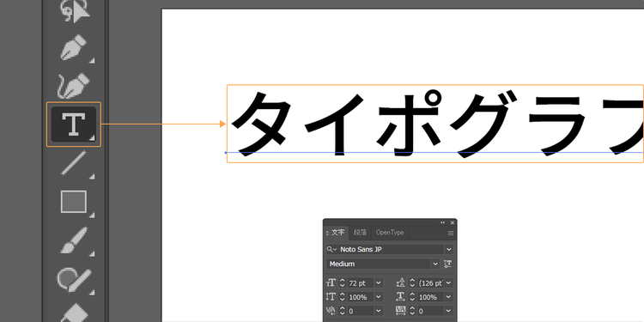Click the vertical scale 100% field

coord(361,297)
